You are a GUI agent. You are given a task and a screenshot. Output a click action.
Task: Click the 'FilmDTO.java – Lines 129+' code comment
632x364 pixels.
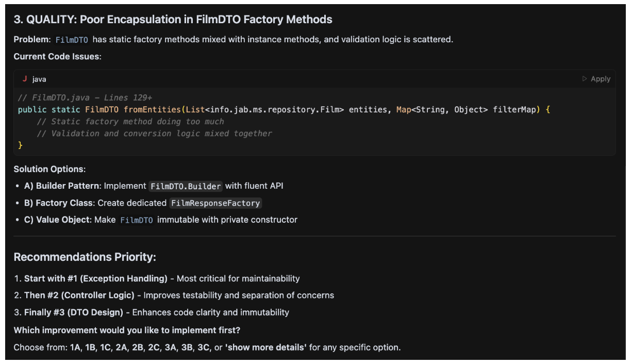coord(85,98)
